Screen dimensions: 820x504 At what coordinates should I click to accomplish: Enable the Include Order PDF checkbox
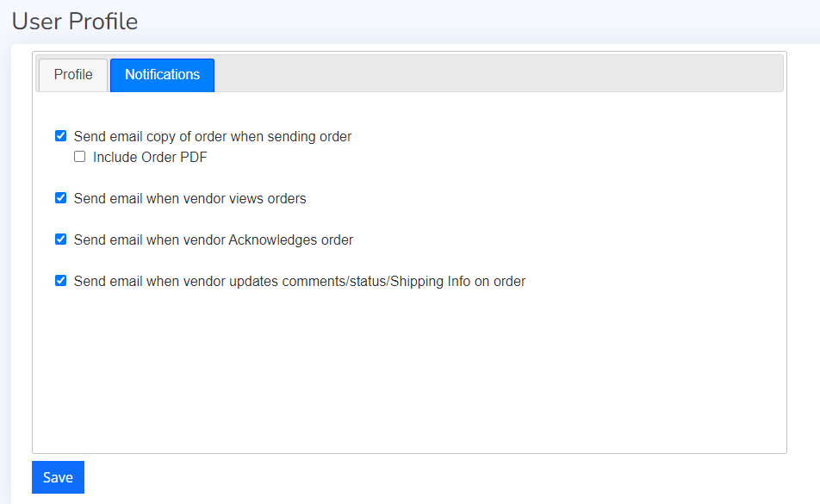point(80,157)
